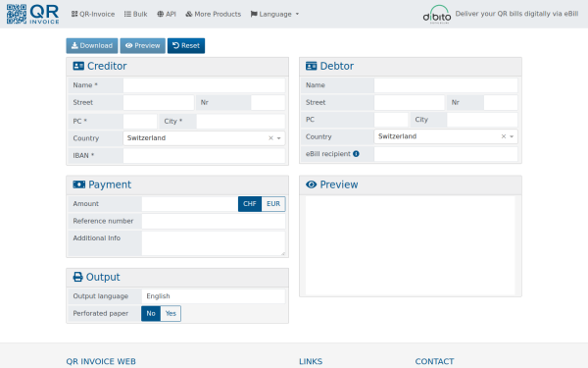This screenshot has height=368, width=588.
Task: Click the Download button
Action: tap(92, 46)
